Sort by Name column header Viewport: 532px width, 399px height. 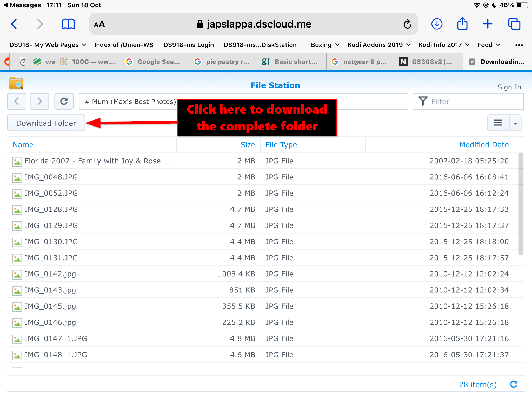click(23, 145)
